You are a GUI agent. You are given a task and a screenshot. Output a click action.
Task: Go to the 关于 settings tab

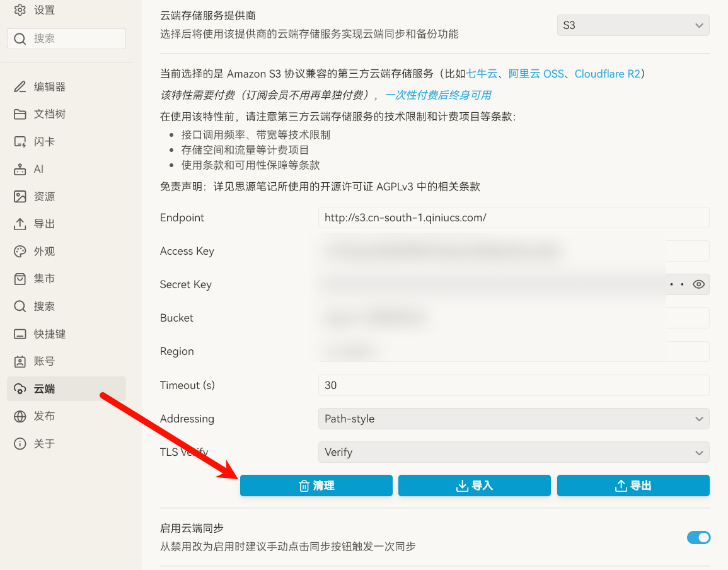[x=66, y=444]
